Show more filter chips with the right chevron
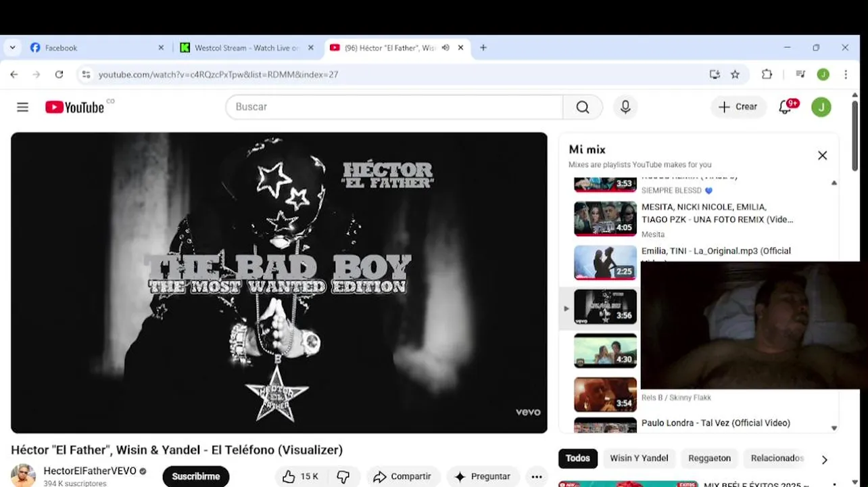This screenshot has width=868, height=487. (824, 460)
